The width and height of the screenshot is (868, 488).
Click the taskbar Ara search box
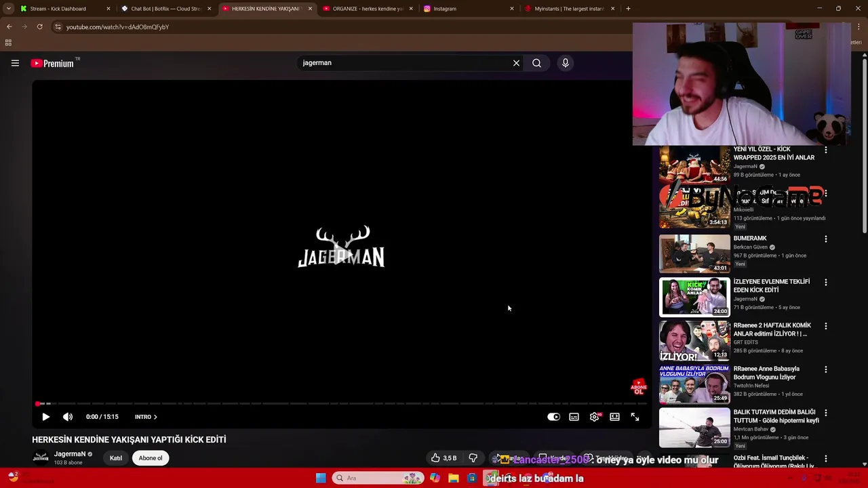point(377,478)
